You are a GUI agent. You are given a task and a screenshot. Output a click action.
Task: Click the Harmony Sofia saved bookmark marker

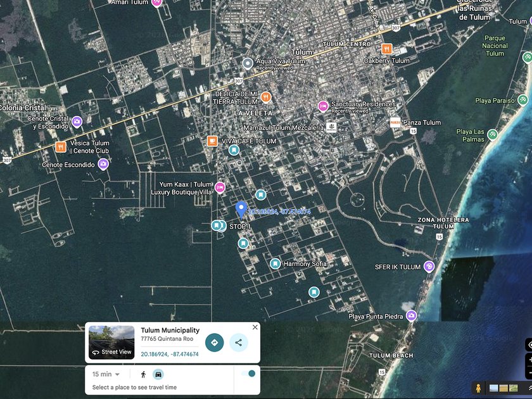tap(275, 263)
